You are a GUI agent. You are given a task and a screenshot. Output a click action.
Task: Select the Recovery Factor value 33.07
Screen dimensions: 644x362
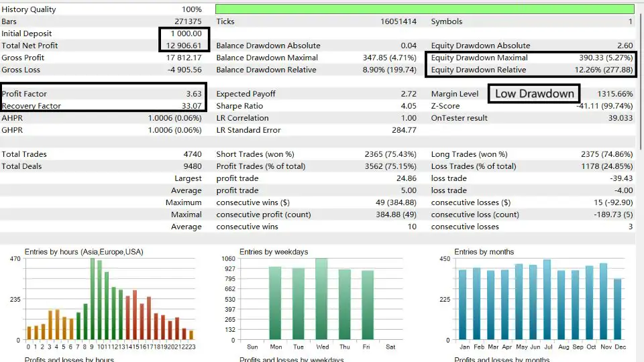190,106
